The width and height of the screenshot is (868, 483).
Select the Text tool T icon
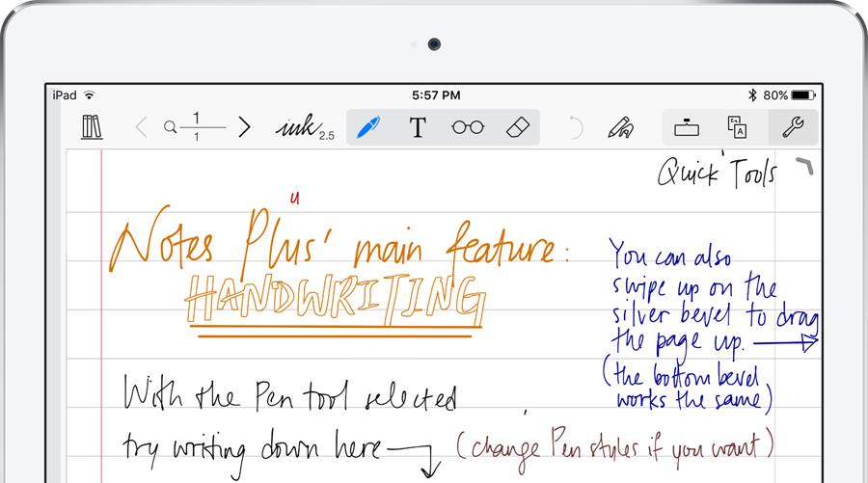(x=418, y=127)
